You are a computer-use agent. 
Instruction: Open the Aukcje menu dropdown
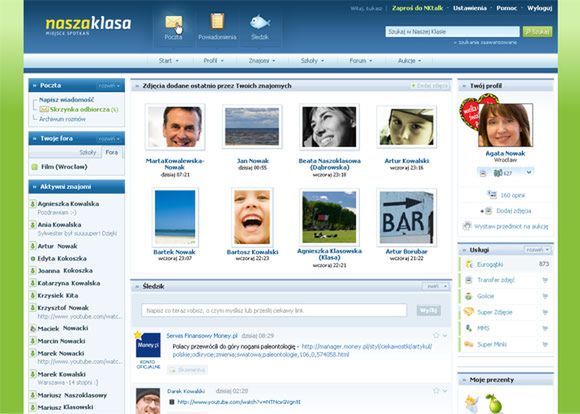point(409,61)
